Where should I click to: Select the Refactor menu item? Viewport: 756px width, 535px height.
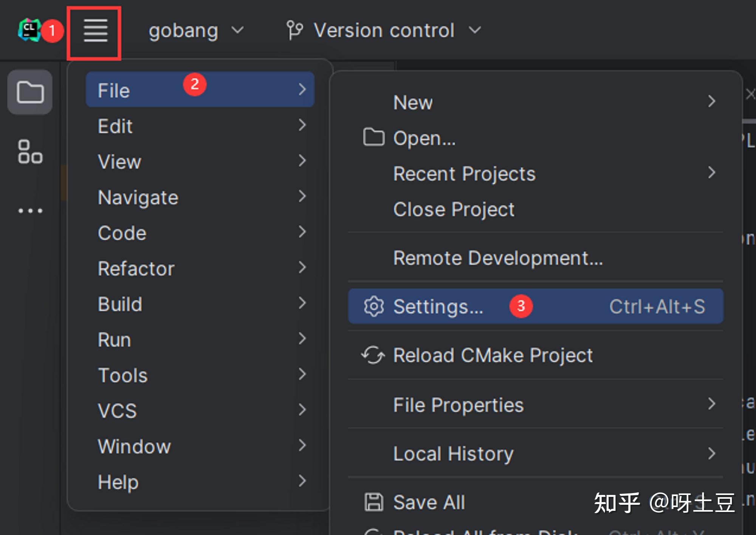(x=136, y=269)
